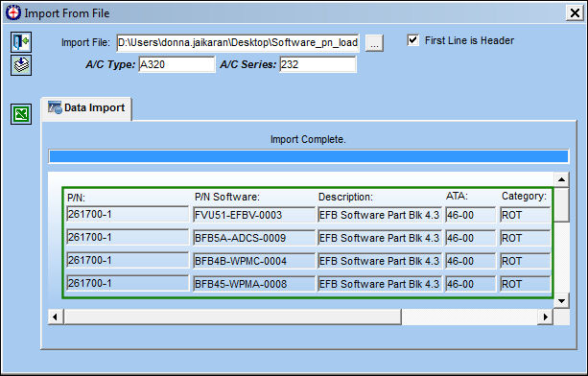This screenshot has height=376, width=588.
Task: Click ATA 46-00 in BFB45-WPMA-0008 row
Action: click(470, 284)
